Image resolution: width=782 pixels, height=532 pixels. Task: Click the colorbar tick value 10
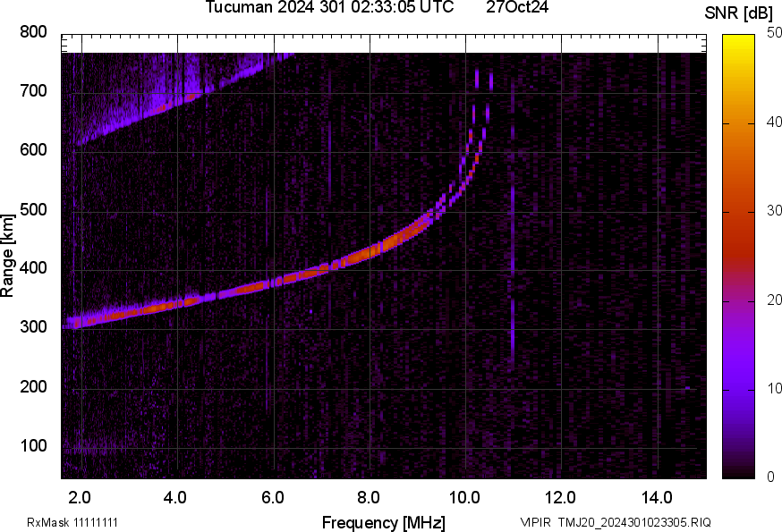coord(774,389)
